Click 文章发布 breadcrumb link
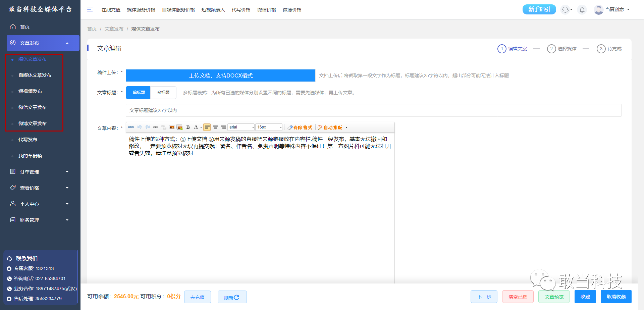 114,29
